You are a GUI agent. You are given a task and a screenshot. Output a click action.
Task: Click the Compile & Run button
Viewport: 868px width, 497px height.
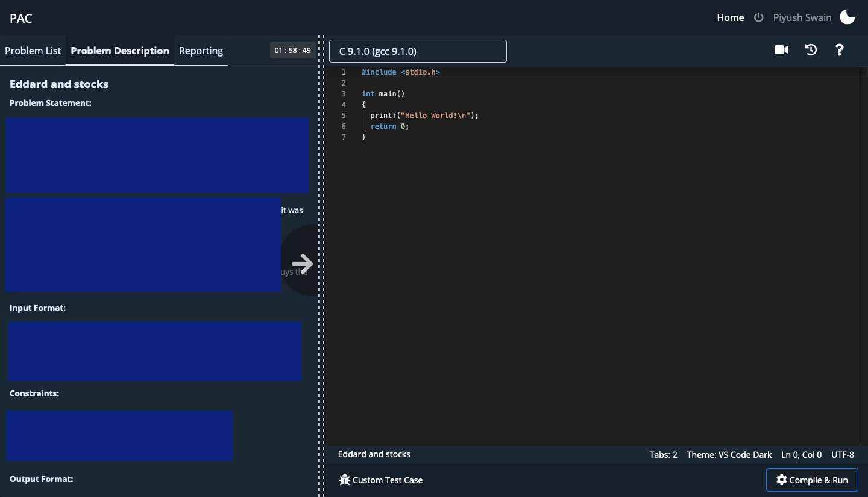812,480
